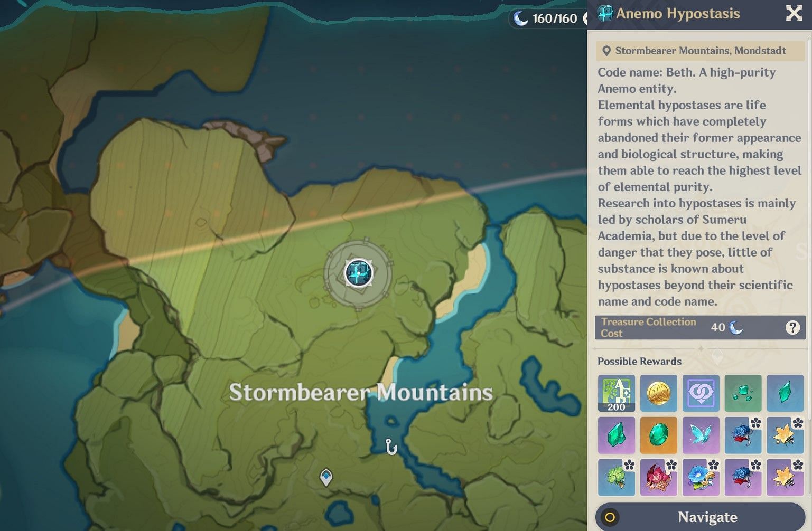This screenshot has width=812, height=531.
Task: View the turquoise sliver reward on green tile
Action: tap(743, 393)
